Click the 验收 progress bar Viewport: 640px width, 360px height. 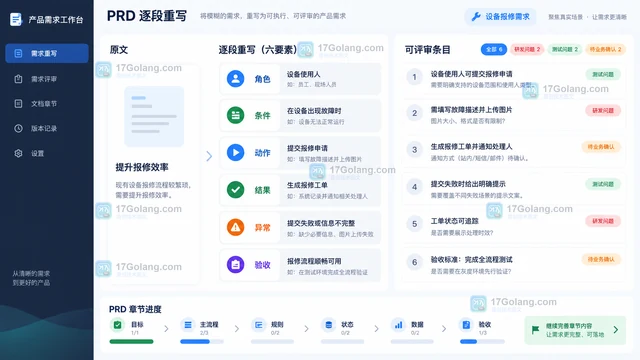482,342
